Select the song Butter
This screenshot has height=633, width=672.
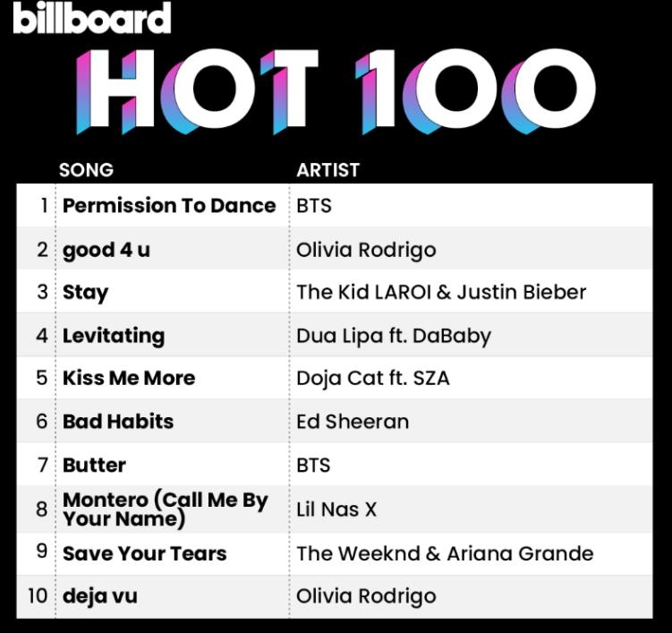(x=94, y=465)
